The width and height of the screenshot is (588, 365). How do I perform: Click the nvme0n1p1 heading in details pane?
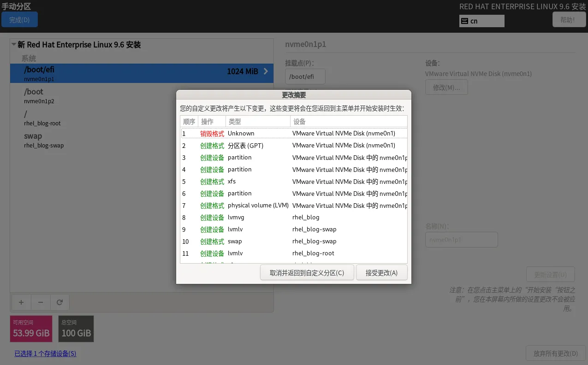pos(306,44)
